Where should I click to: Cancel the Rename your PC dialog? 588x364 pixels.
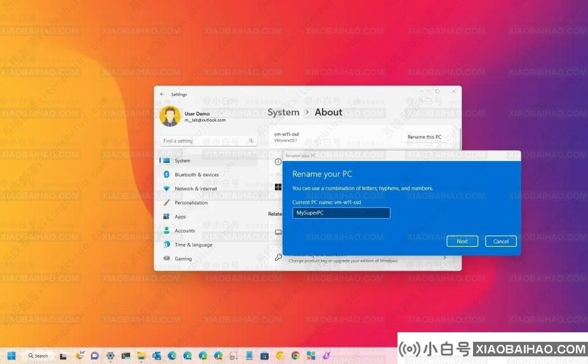point(500,241)
